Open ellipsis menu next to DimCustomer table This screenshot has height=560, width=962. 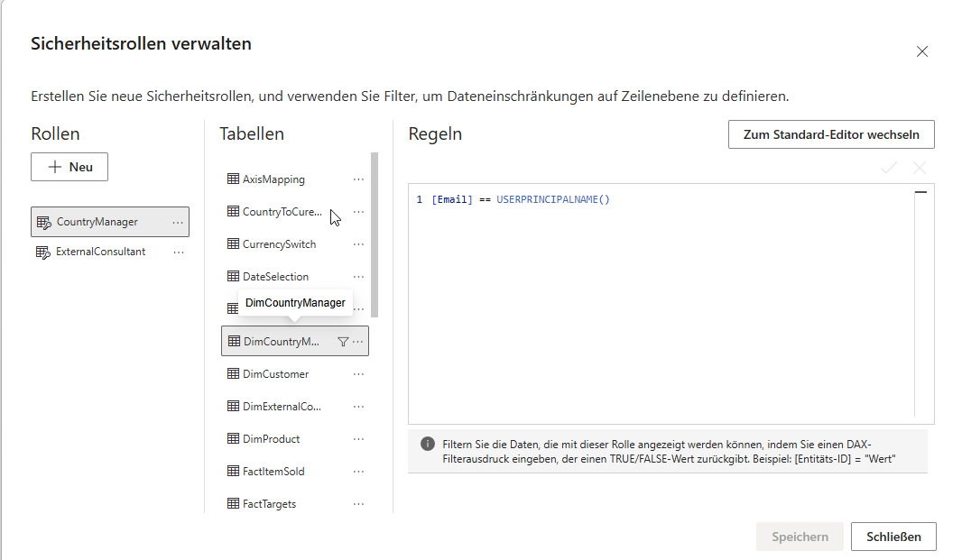(x=358, y=374)
